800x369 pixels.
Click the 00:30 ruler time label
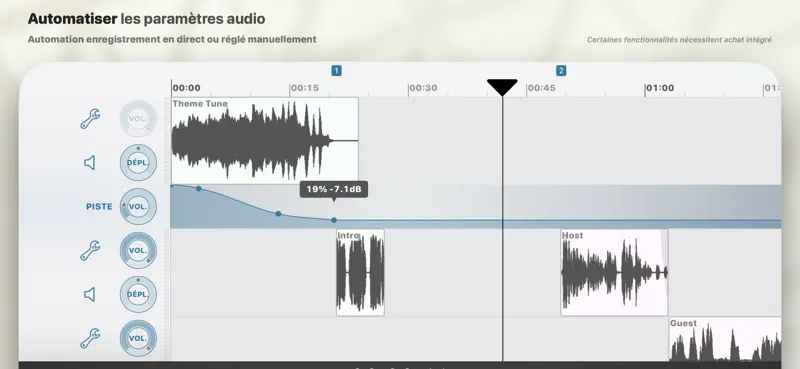pyautogui.click(x=423, y=88)
